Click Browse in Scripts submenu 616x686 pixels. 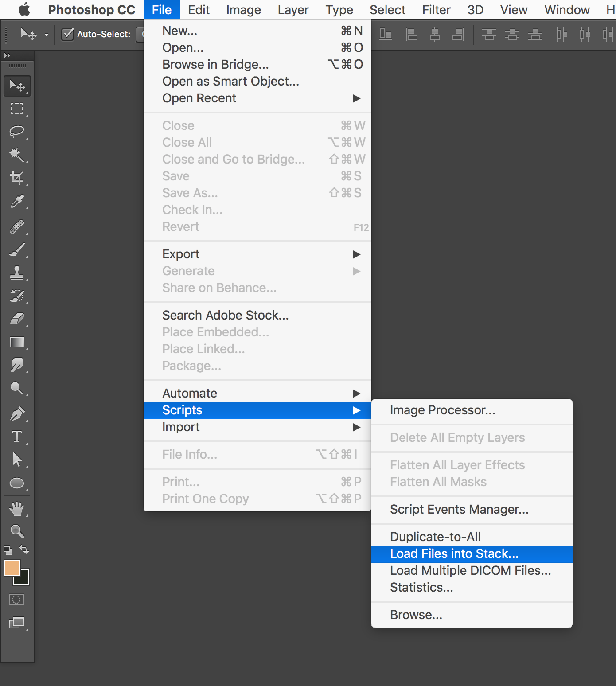pos(416,615)
